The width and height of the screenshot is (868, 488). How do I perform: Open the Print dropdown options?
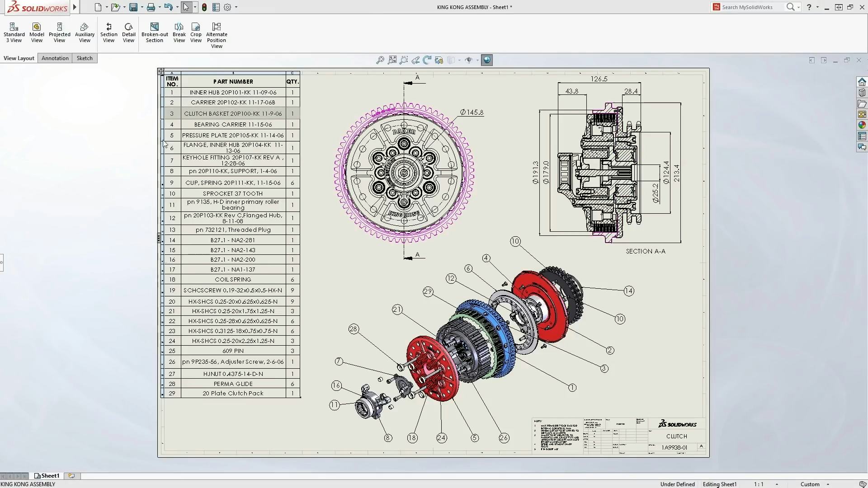[x=157, y=7]
